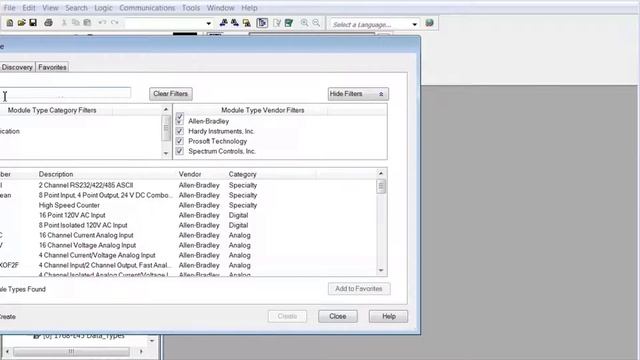Image resolution: width=640 pixels, height=360 pixels.
Task: Open the Communications menu
Action: [147, 8]
